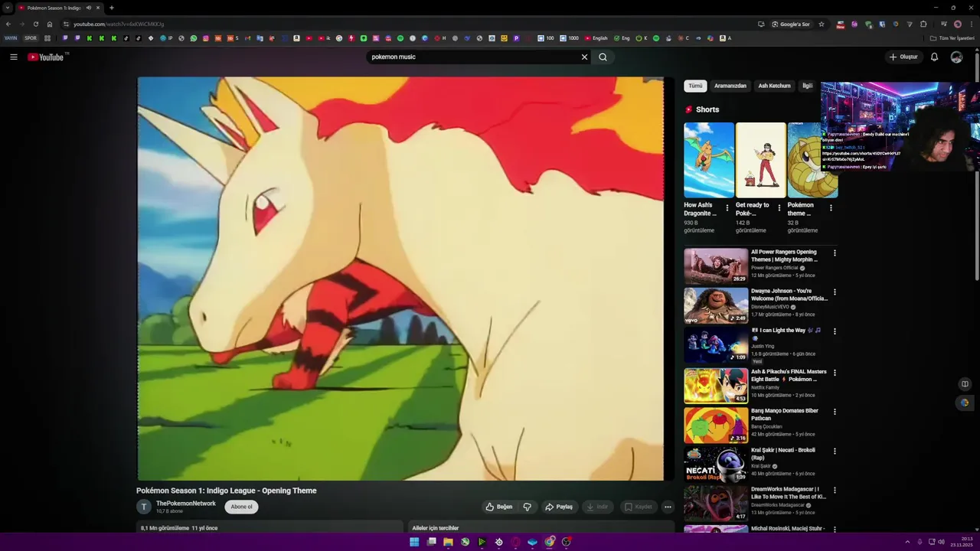The image size is (980, 551).
Task: Open the video's more actions menu
Action: [668, 507]
